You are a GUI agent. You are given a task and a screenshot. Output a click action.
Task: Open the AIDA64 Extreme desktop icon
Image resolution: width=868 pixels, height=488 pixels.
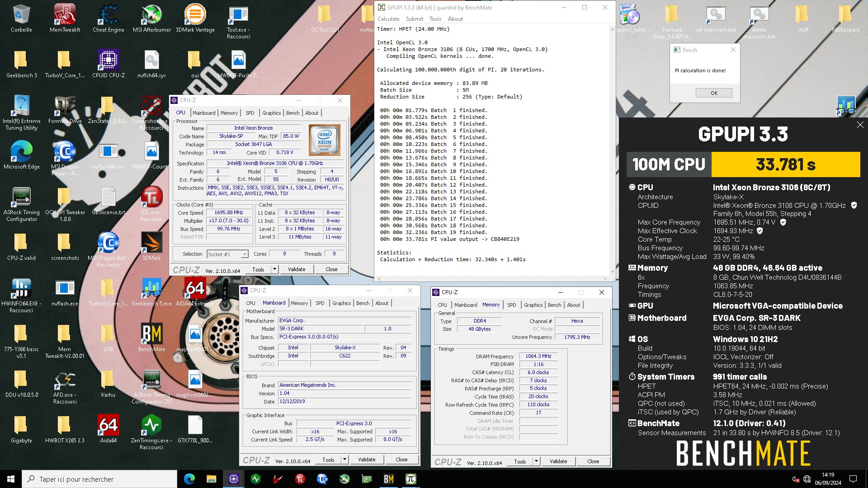[x=195, y=292]
